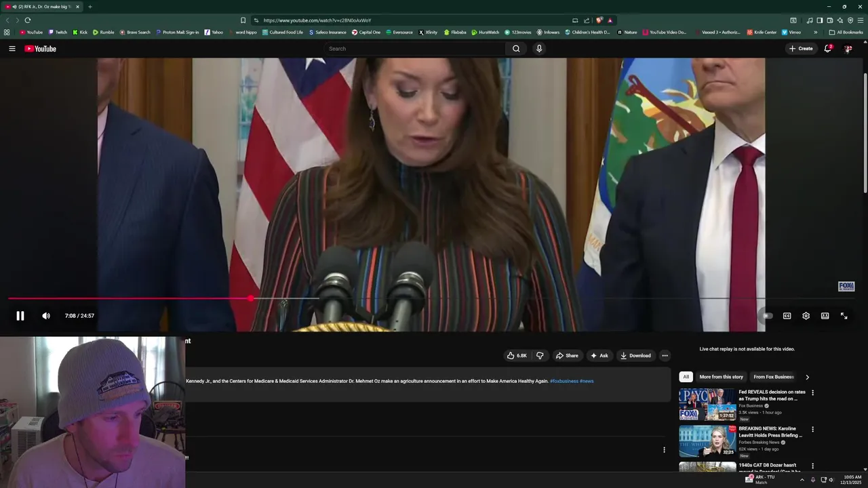
Task: Open the Fed REVEALS decision video thumbnail
Action: pyautogui.click(x=707, y=405)
